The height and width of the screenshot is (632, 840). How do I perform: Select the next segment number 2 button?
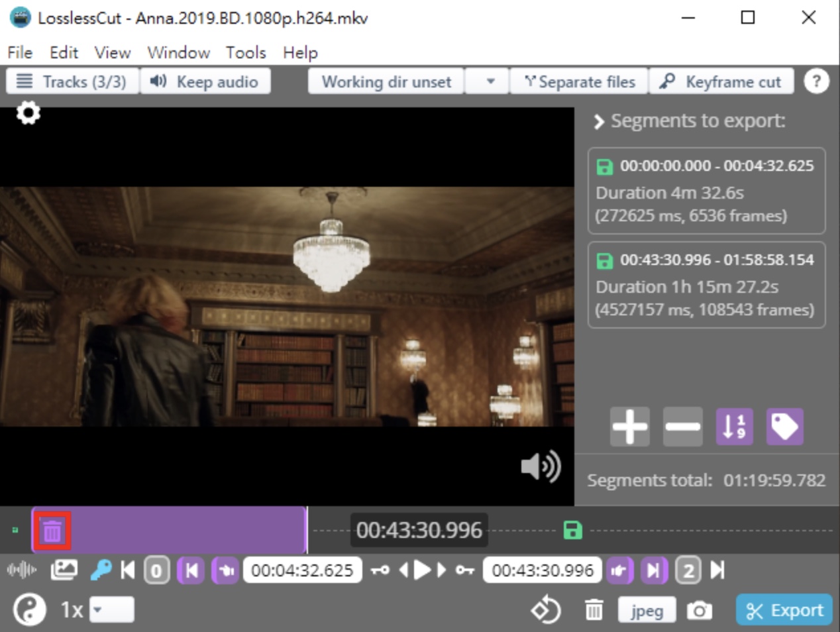688,570
